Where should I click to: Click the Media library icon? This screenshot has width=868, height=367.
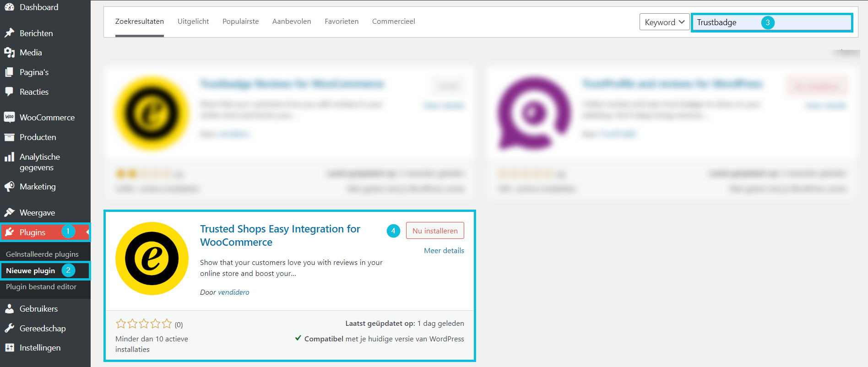click(x=9, y=53)
